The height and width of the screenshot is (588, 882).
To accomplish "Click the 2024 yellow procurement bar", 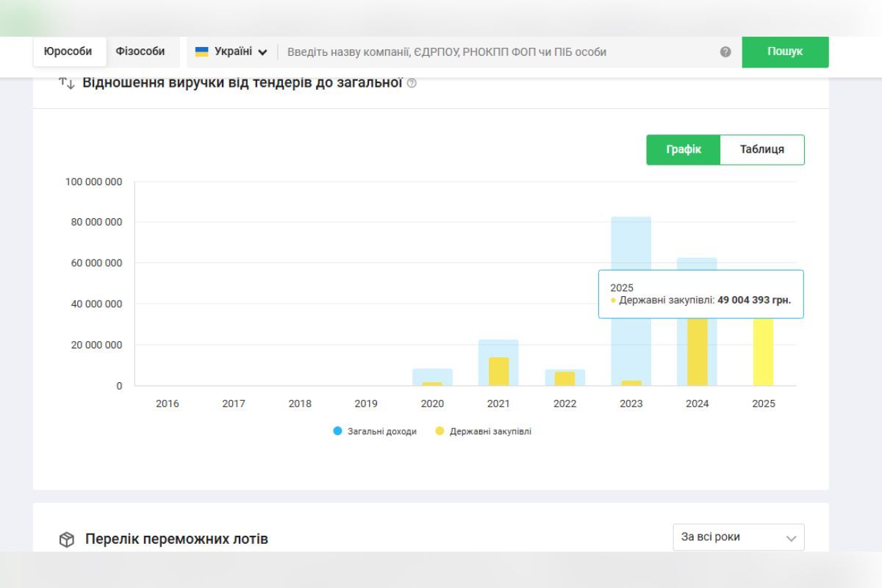I will [x=697, y=353].
